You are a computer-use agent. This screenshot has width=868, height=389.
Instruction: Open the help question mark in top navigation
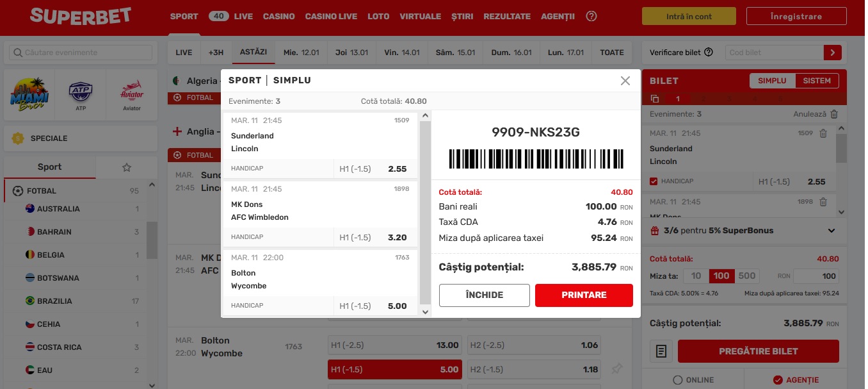pyautogui.click(x=591, y=17)
